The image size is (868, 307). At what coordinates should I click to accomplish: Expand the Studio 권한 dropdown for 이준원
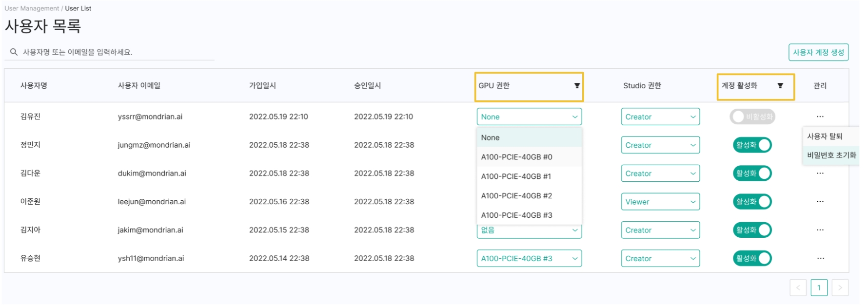660,202
